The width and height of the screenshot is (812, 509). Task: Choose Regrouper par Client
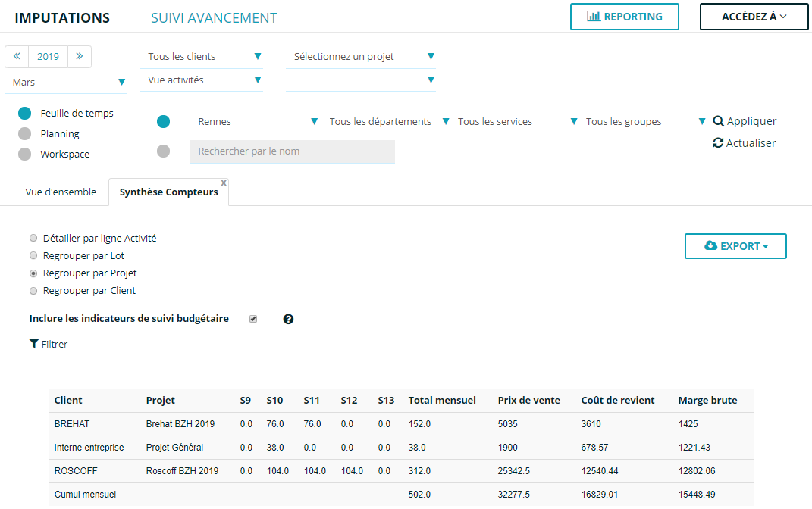33,291
